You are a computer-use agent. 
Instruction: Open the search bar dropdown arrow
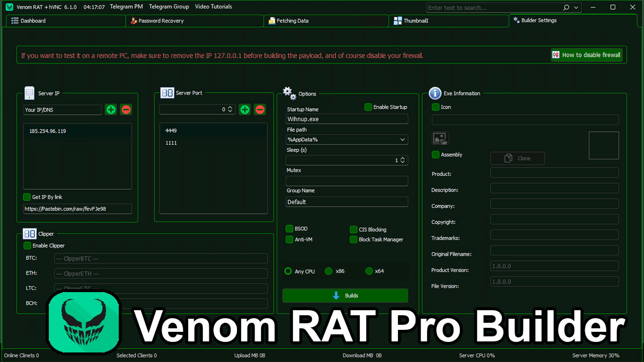(575, 8)
